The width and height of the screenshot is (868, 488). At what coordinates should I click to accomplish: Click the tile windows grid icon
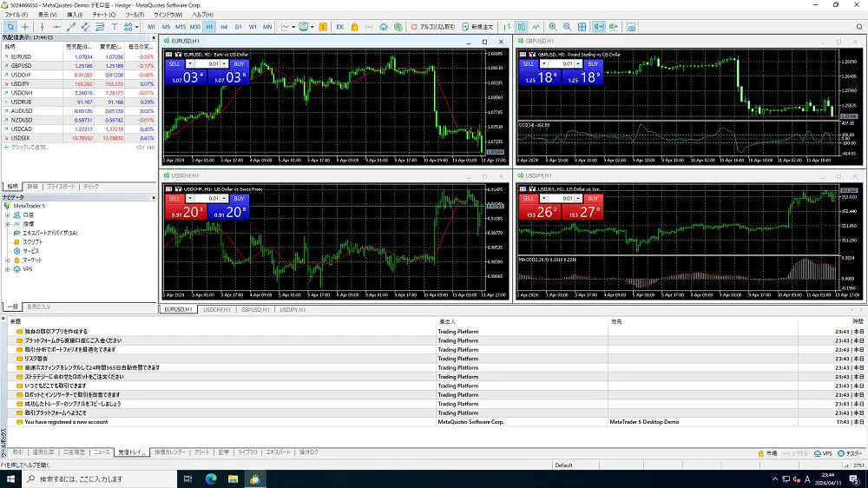point(582,27)
